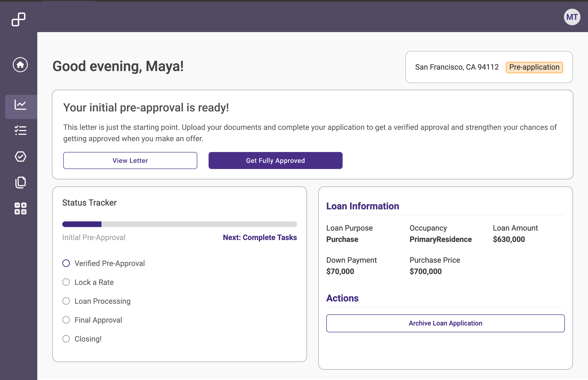Open the San Francisco, CA 94112 loan card
This screenshot has width=588, height=380.
[x=457, y=67]
